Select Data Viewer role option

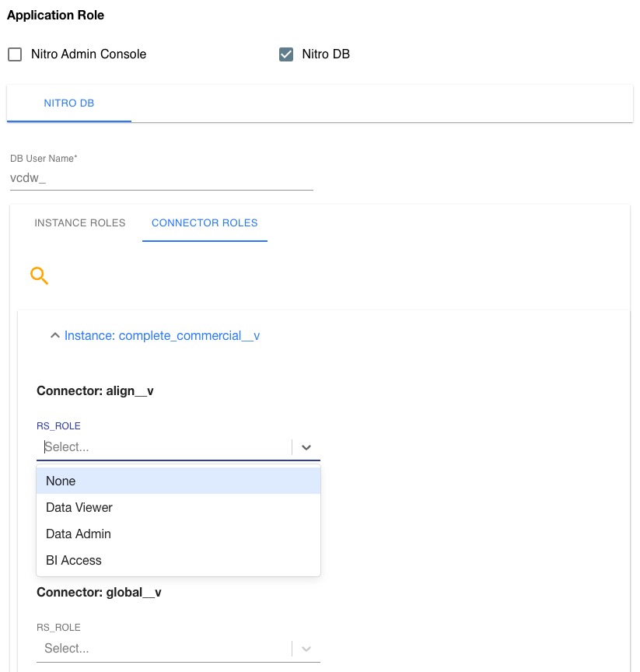pos(178,508)
